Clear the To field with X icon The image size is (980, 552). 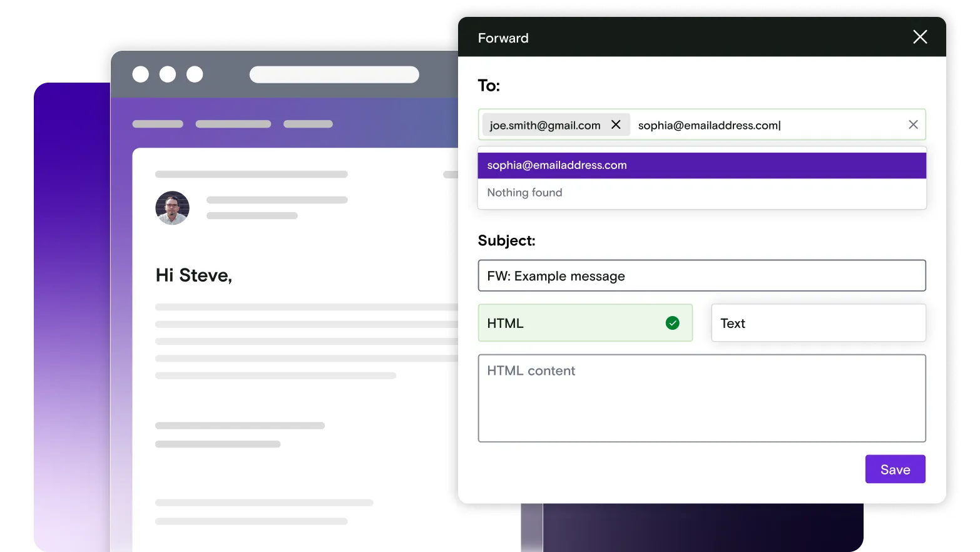coord(913,125)
